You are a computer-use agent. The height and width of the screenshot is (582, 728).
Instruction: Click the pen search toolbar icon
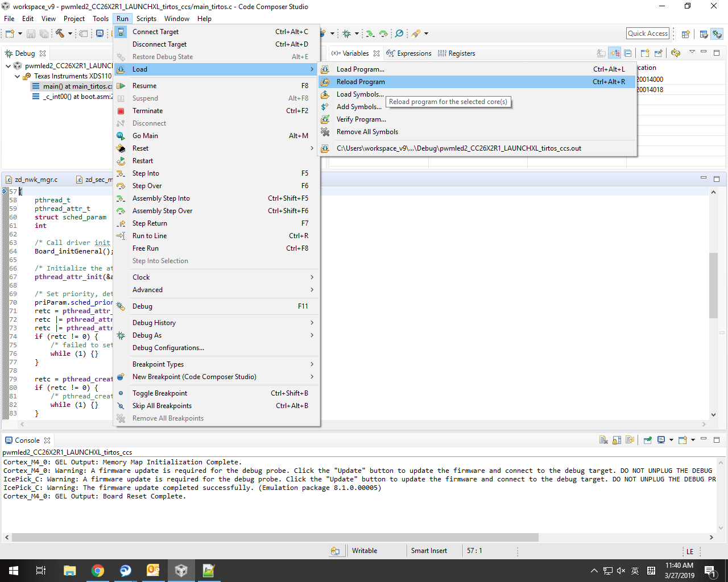pos(416,34)
